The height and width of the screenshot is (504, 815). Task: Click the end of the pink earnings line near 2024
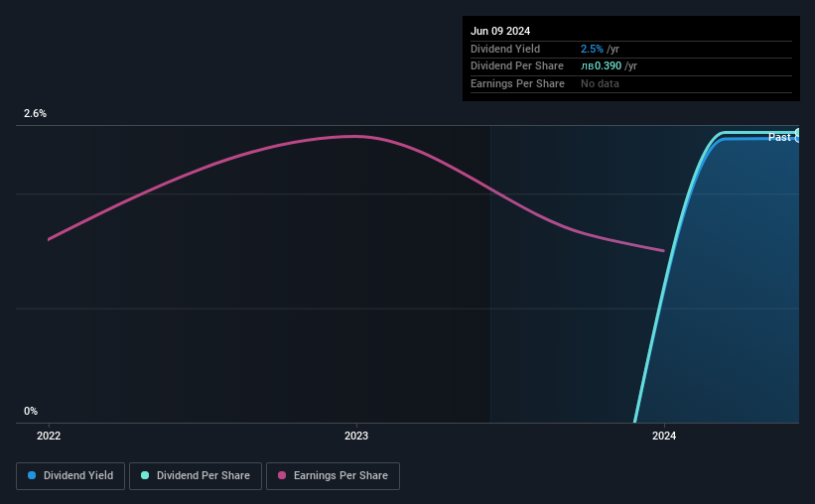tap(663, 250)
